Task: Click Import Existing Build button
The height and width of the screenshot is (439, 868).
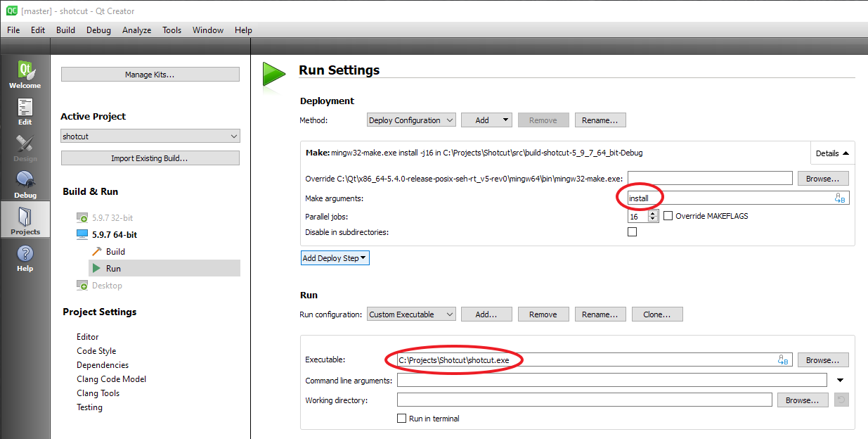Action: point(150,158)
